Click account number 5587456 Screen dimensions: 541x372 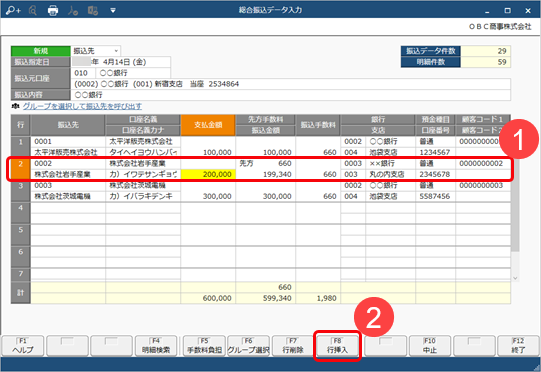point(435,196)
